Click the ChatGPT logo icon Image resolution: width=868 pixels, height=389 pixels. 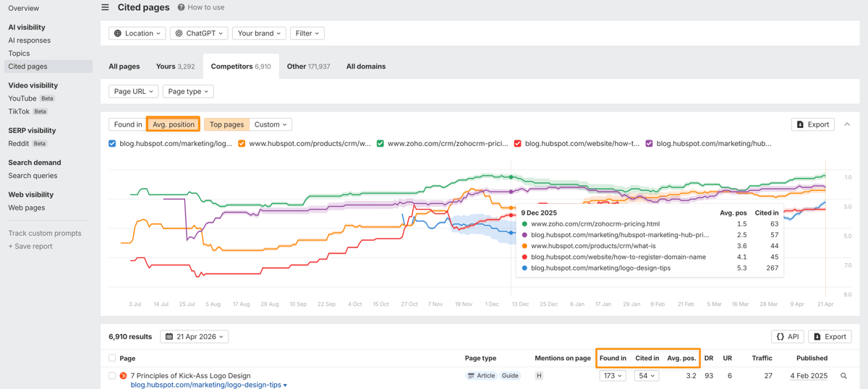[x=179, y=33]
